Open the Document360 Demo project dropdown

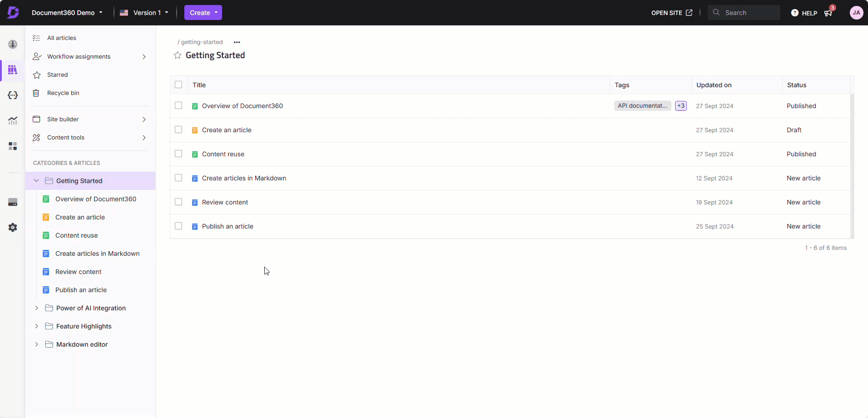click(x=67, y=13)
